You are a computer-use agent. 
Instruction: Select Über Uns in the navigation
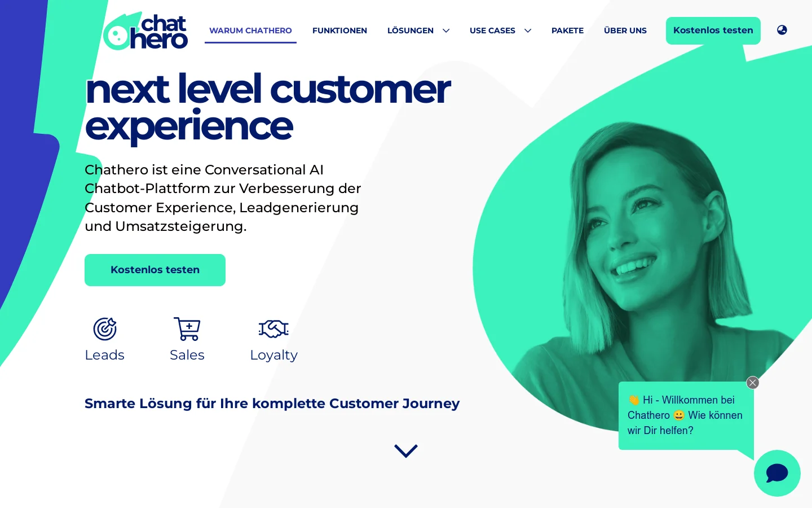(x=625, y=30)
